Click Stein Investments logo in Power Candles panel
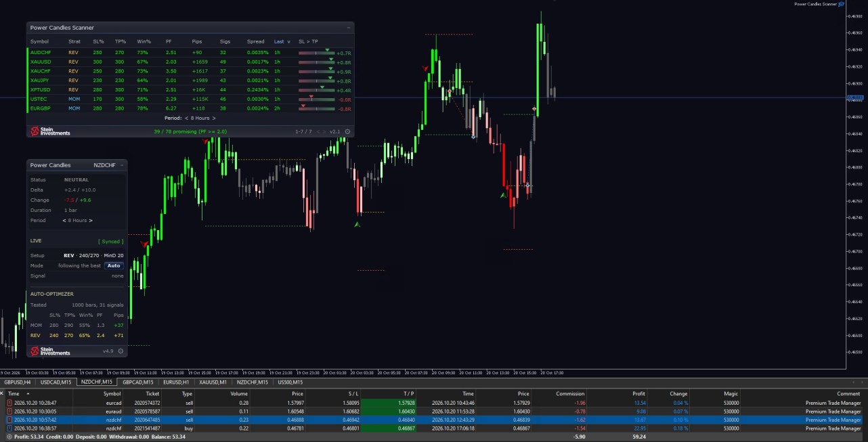Screen dimensions: 868x442 click(x=50, y=351)
